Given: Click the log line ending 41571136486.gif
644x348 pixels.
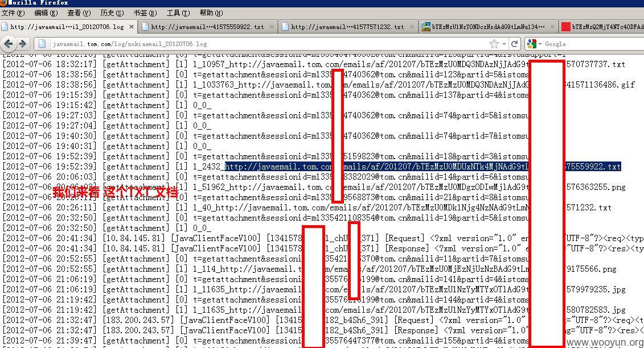Looking at the screenshot, I should pos(319,85).
